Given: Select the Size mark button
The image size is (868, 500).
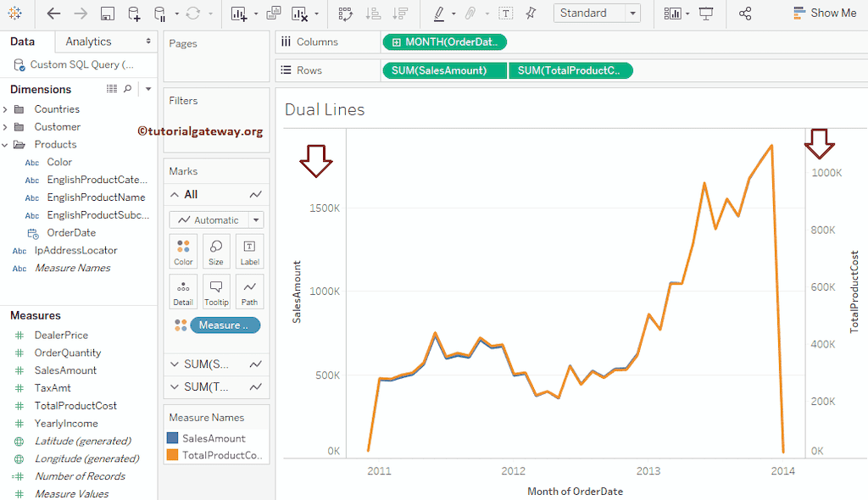Looking at the screenshot, I should pos(216,251).
